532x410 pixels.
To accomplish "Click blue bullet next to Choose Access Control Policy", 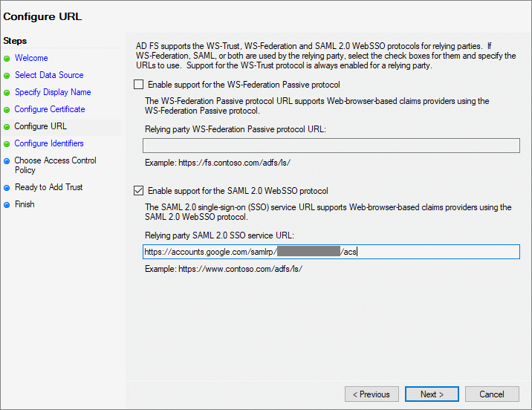I will click(7, 160).
